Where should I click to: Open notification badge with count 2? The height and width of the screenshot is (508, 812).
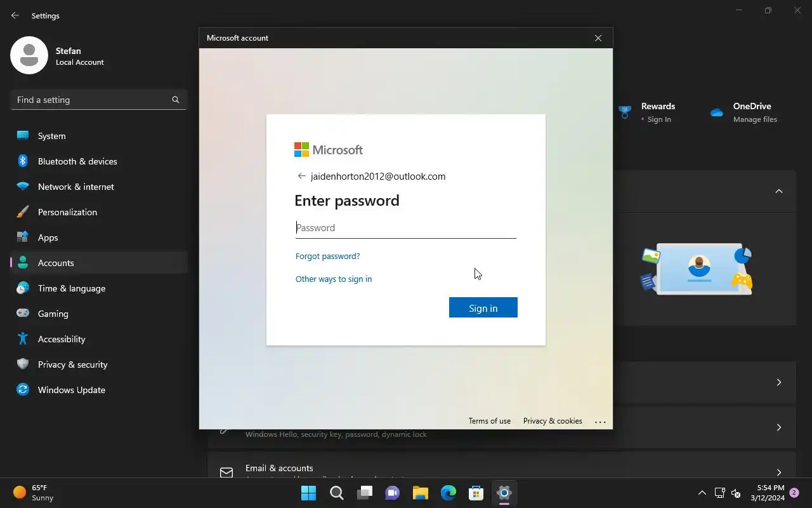point(794,493)
